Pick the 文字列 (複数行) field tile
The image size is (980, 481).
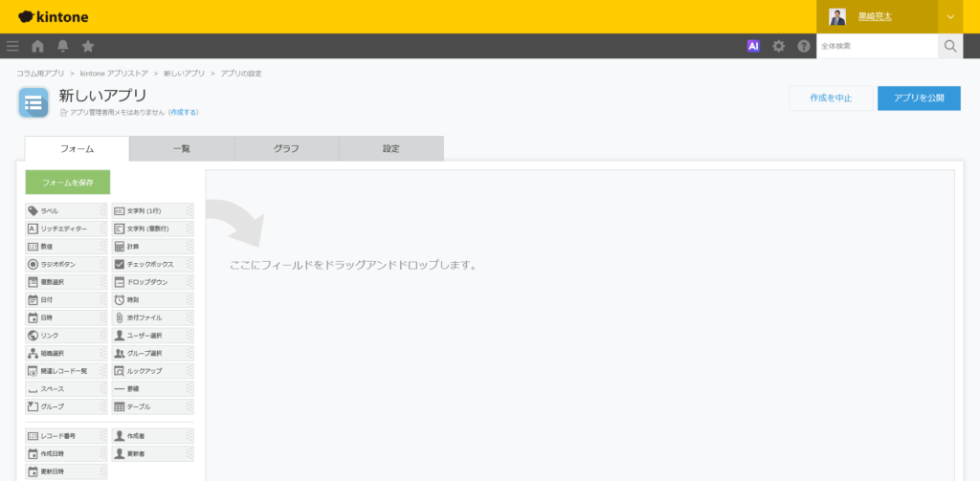click(152, 229)
